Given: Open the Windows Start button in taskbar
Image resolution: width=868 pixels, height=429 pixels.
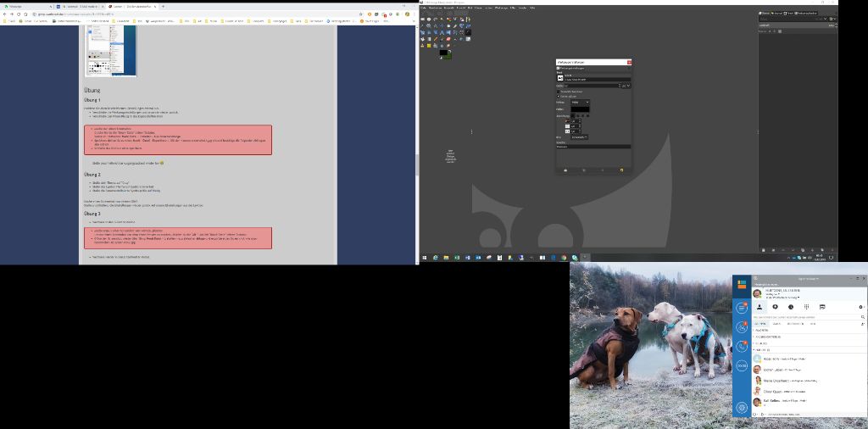Looking at the screenshot, I should 425,258.
